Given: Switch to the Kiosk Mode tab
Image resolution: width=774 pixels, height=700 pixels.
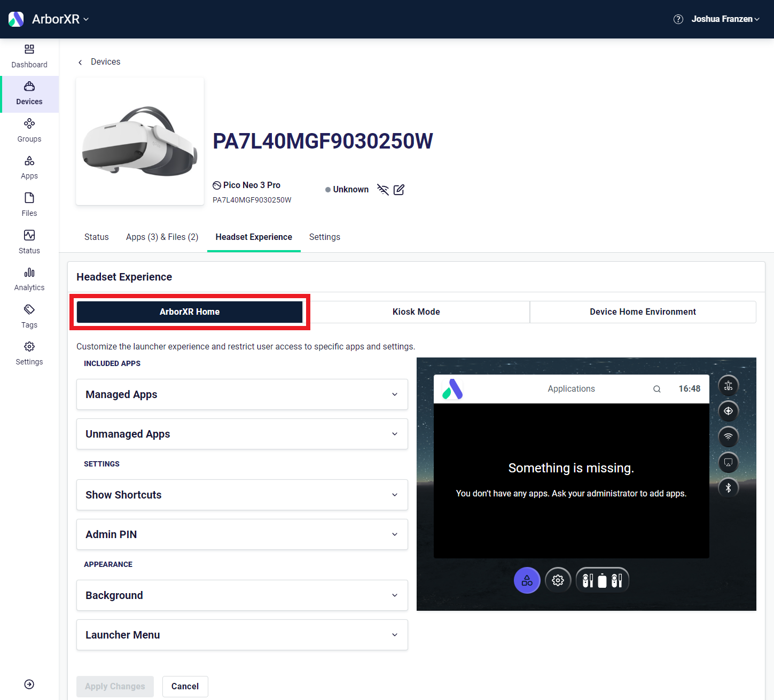Looking at the screenshot, I should (416, 312).
